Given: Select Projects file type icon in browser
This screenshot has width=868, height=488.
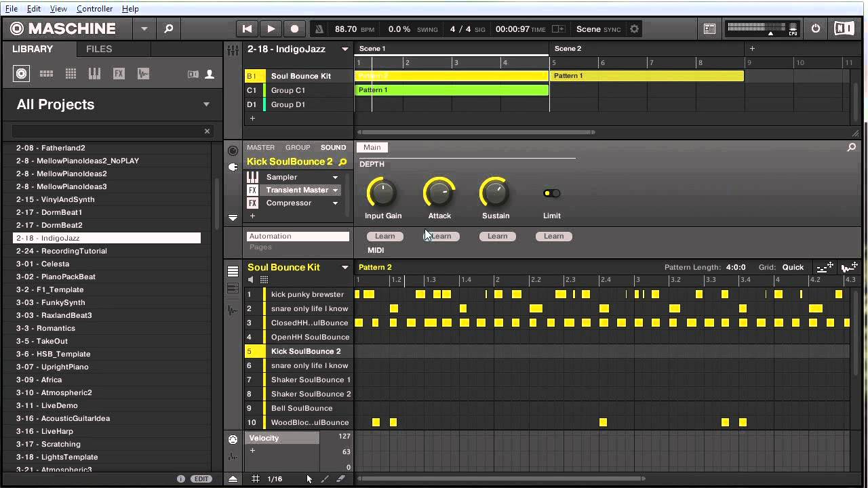Looking at the screenshot, I should click(x=22, y=74).
